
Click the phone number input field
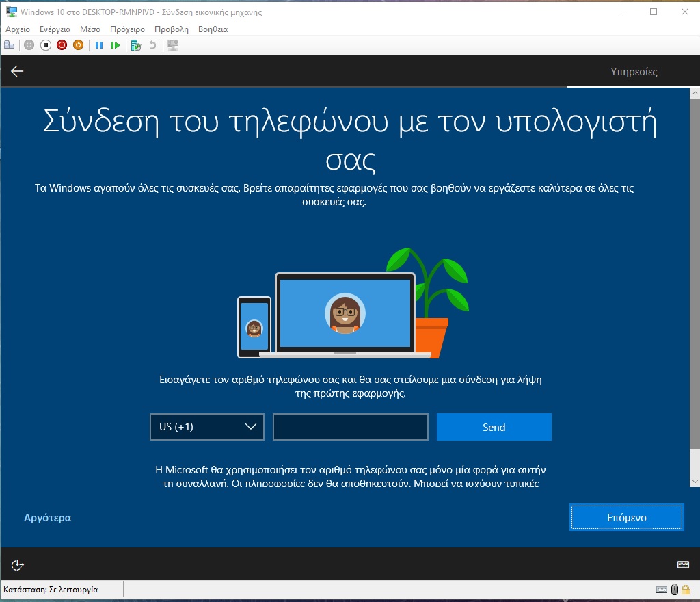pyautogui.click(x=351, y=427)
